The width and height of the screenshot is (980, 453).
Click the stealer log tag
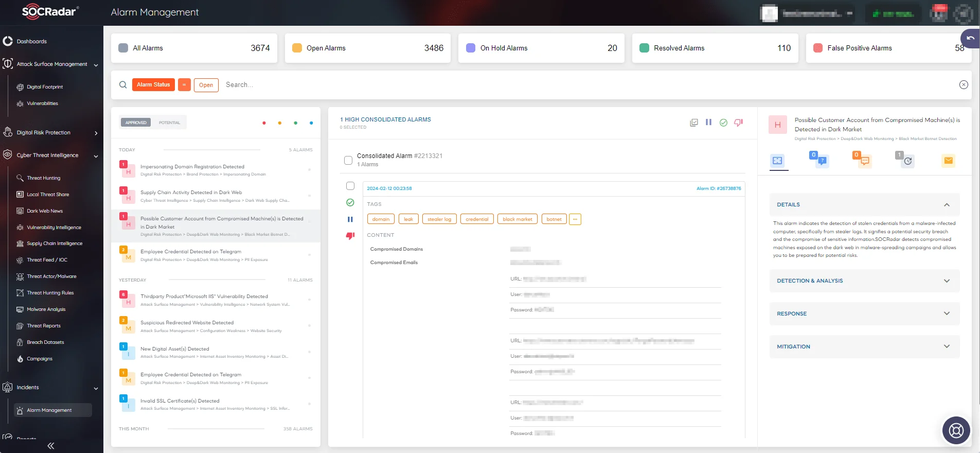tap(439, 219)
